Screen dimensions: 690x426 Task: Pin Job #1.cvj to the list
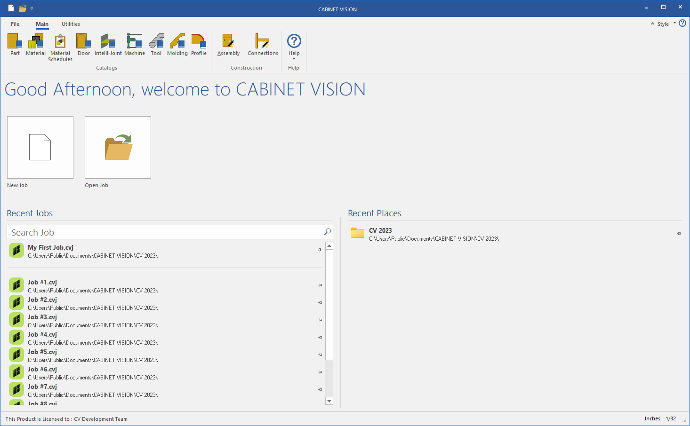320,285
